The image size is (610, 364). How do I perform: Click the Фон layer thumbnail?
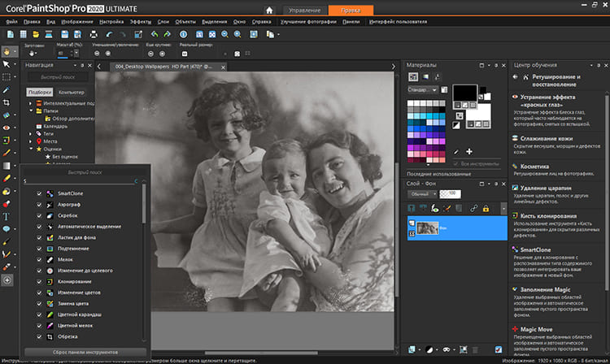427,228
